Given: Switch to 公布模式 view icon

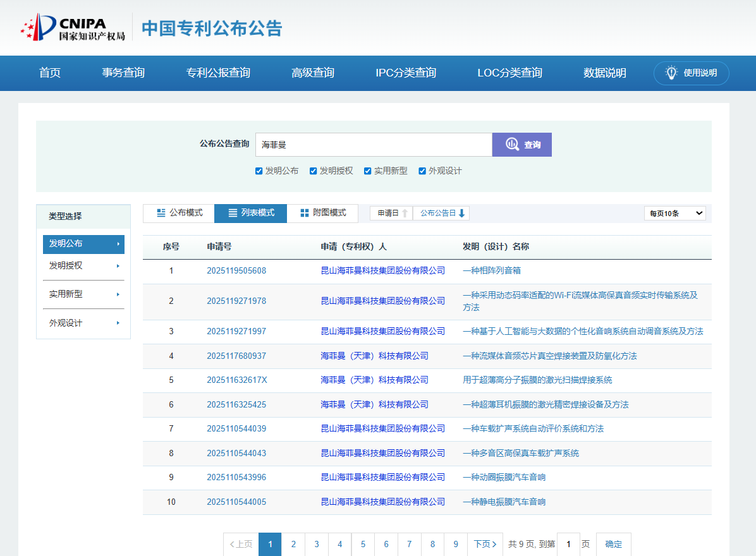Looking at the screenshot, I should point(161,213).
